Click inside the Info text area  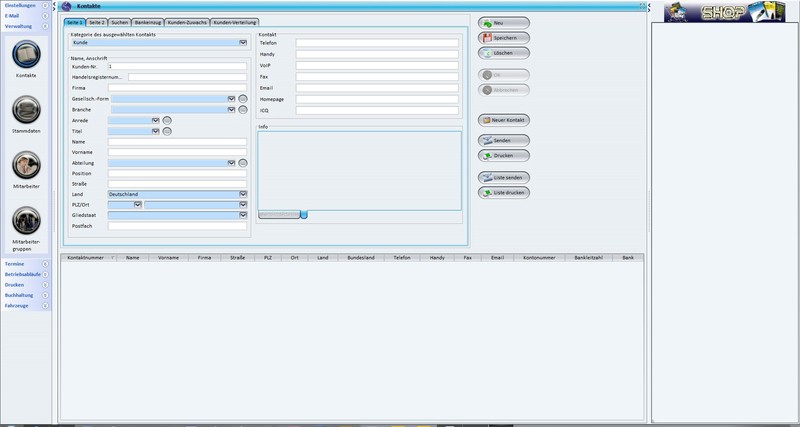pos(359,171)
